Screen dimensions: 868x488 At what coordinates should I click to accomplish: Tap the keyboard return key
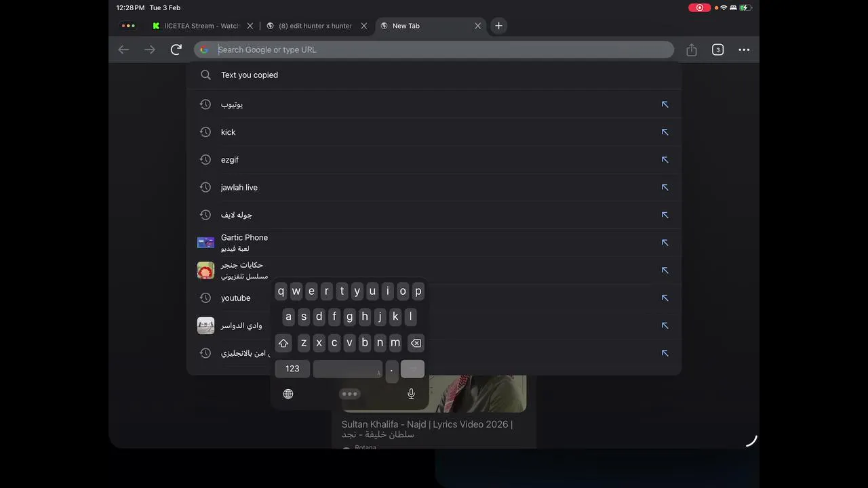tap(412, 369)
